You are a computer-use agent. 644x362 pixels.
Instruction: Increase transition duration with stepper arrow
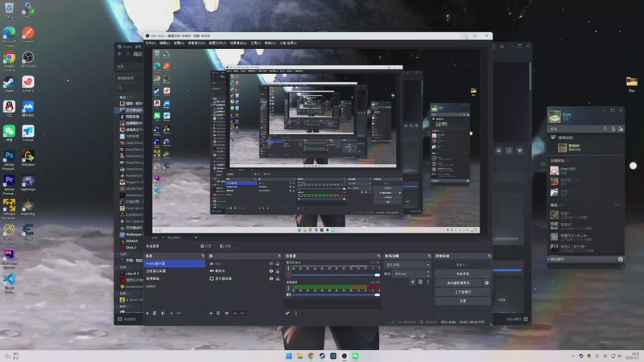tap(428, 272)
